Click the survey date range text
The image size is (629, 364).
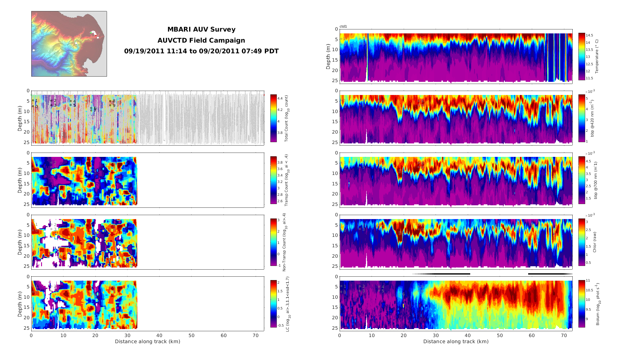tap(201, 51)
